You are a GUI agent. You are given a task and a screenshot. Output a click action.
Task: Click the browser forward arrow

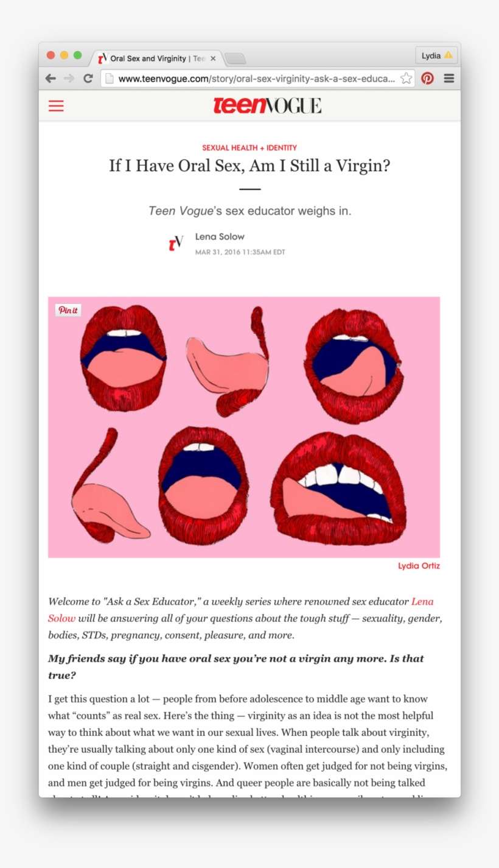(69, 78)
